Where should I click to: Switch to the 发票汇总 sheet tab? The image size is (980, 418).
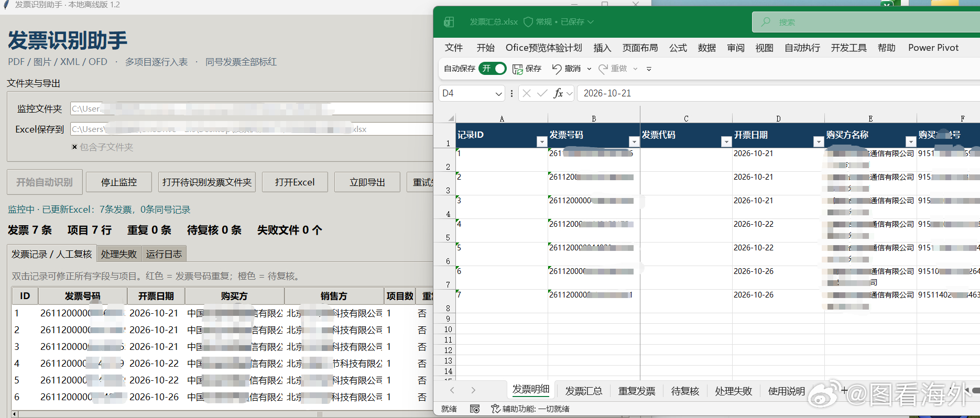pos(584,391)
